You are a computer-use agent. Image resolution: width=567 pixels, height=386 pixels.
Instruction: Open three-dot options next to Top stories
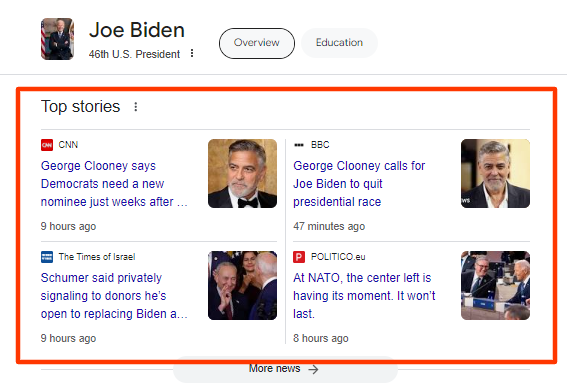(x=136, y=107)
